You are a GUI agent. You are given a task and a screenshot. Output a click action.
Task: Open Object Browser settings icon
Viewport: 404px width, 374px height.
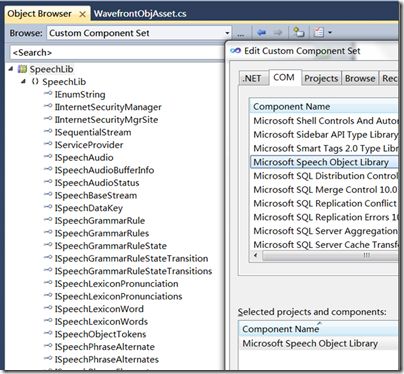coord(319,32)
